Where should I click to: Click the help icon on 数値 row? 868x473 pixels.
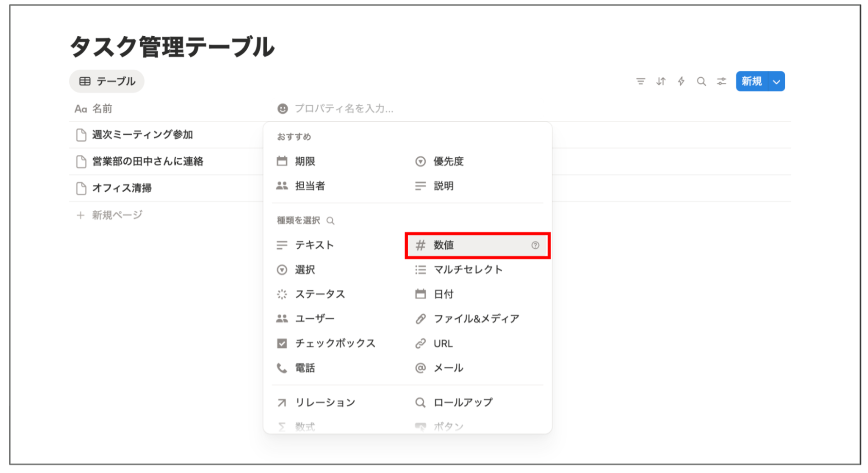pyautogui.click(x=535, y=245)
